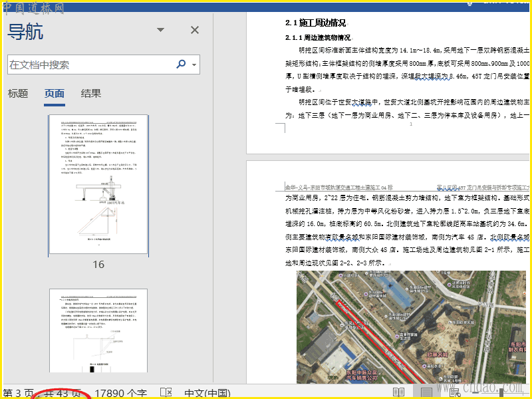
Task: Switch to the 标题 headings tab
Action: click(x=18, y=94)
